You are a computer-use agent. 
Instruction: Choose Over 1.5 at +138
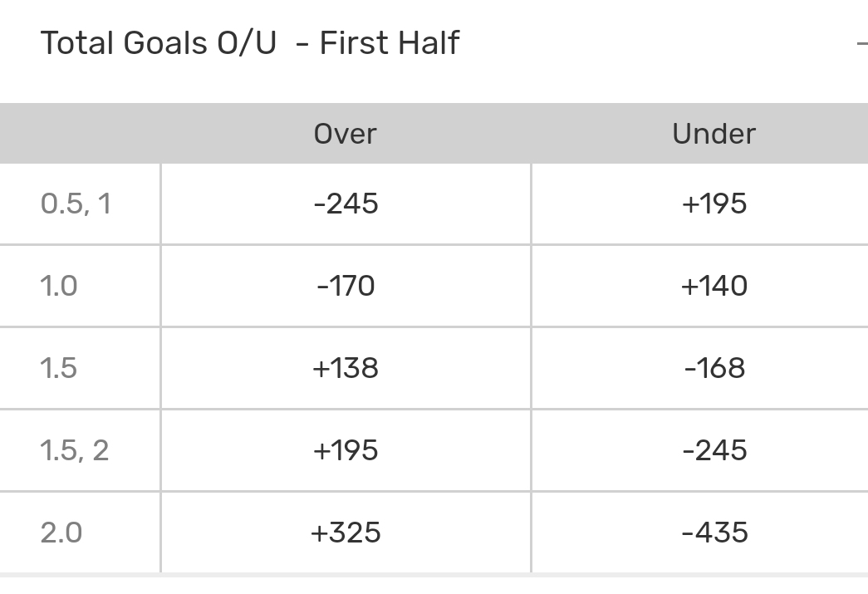point(346,368)
